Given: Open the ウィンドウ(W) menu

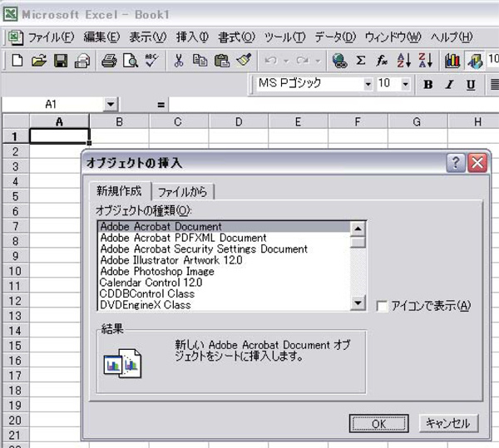Looking at the screenshot, I should 393,37.
